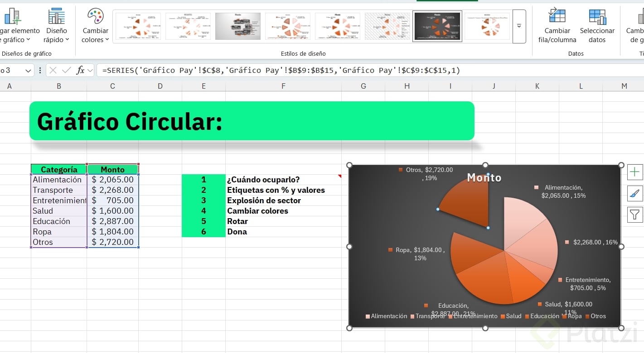Apply the second chart style thumbnail

point(188,26)
